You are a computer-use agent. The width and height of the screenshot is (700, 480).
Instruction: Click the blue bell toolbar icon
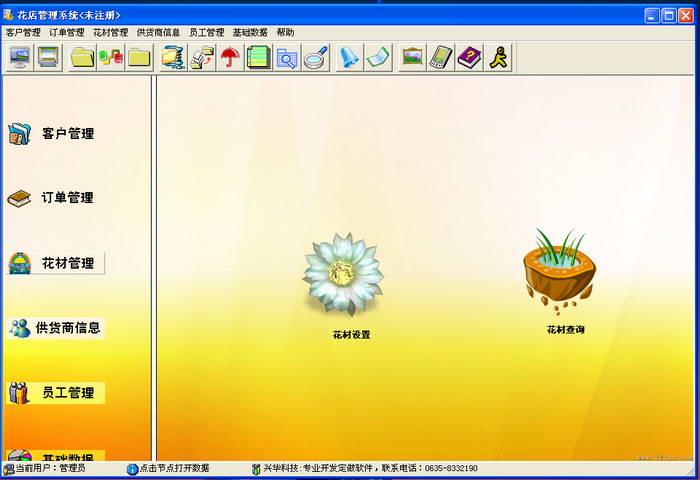point(350,57)
